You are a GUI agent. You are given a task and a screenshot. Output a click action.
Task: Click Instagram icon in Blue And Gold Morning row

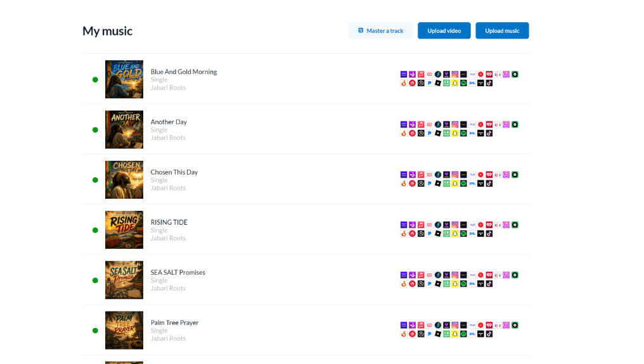pos(455,74)
